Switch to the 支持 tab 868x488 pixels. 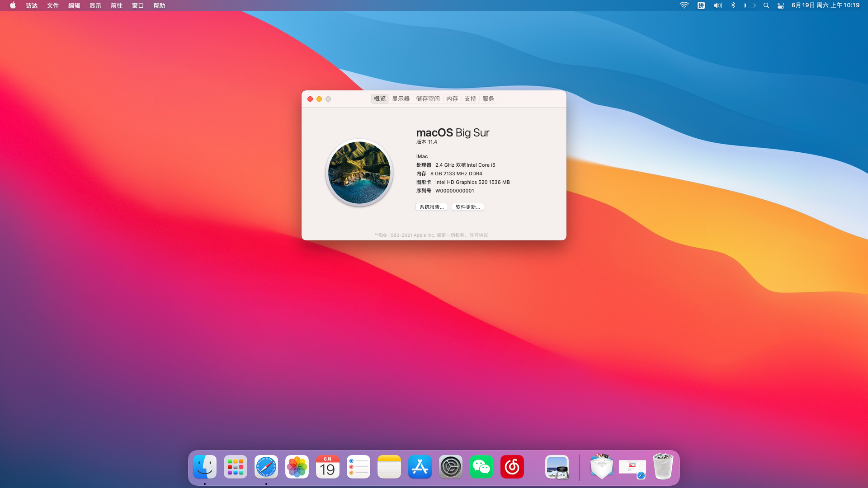pos(470,99)
